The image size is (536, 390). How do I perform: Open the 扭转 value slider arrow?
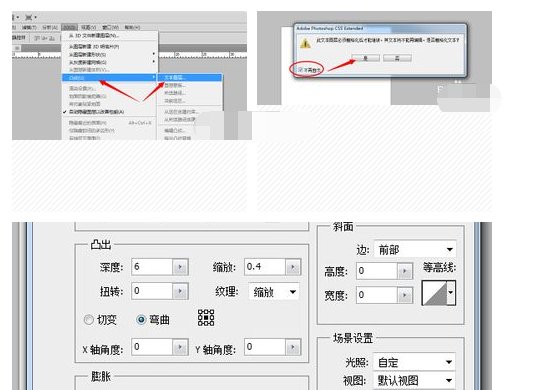180,291
